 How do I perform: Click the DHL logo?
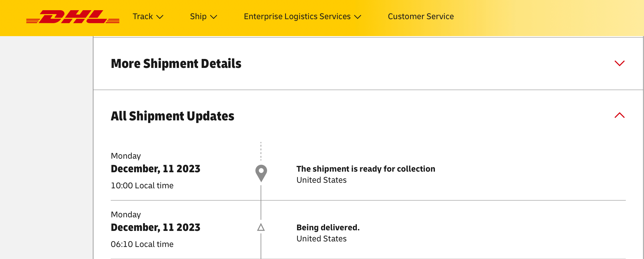[73, 17]
